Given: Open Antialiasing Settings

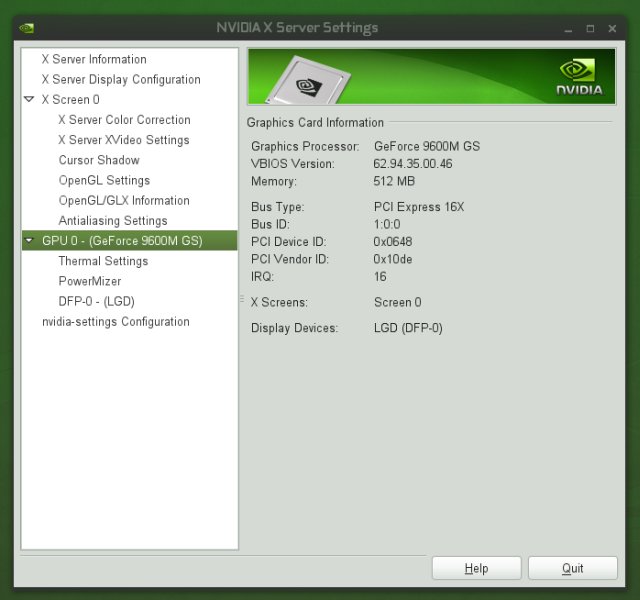Looking at the screenshot, I should [113, 220].
